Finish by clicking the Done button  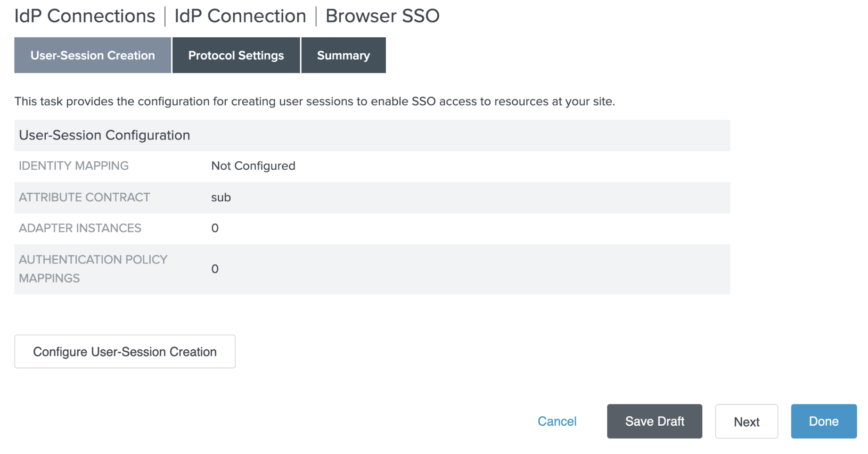823,421
